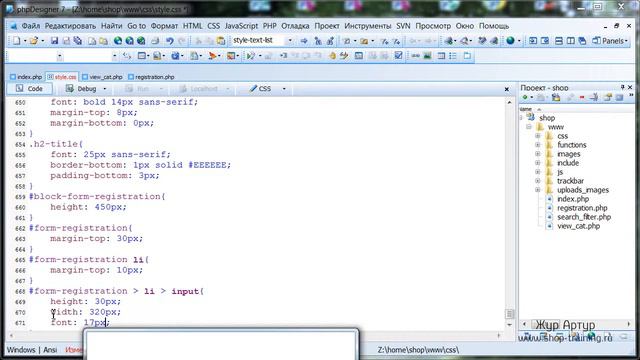Viewport: 640px width, 360px height.
Task: Select registration.php in project tree
Action: 582,208
